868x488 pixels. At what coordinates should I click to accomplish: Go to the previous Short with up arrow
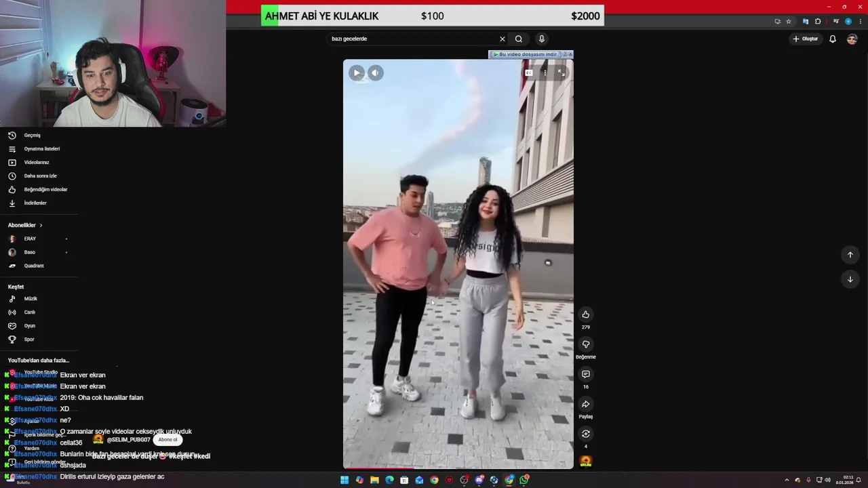point(850,255)
